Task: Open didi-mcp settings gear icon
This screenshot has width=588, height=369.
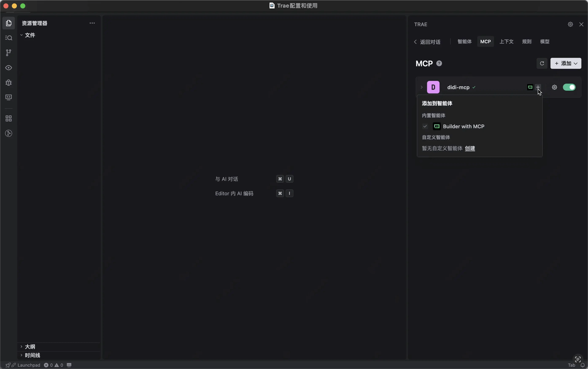Action: point(554,87)
